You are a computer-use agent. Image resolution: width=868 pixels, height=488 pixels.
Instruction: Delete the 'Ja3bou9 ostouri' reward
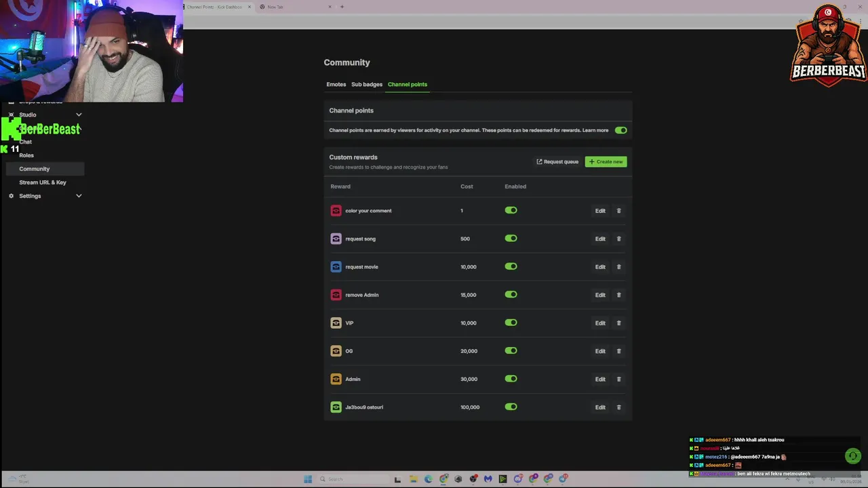coord(618,407)
